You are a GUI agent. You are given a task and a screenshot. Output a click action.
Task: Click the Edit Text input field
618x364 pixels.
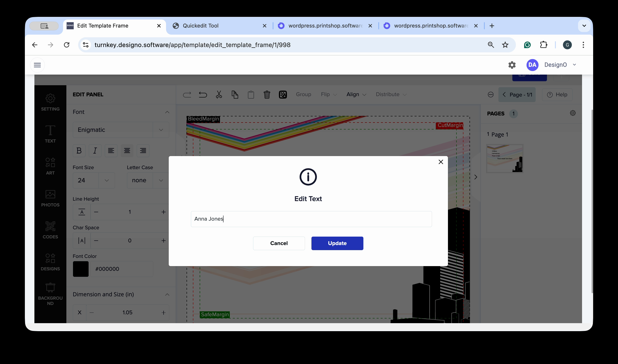[311, 219]
